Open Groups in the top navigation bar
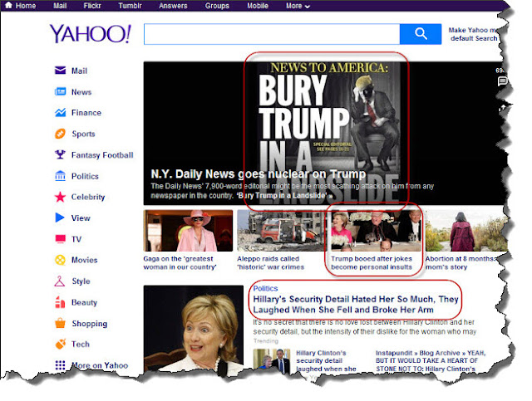Screen dimensions: 532x401 [217, 6]
